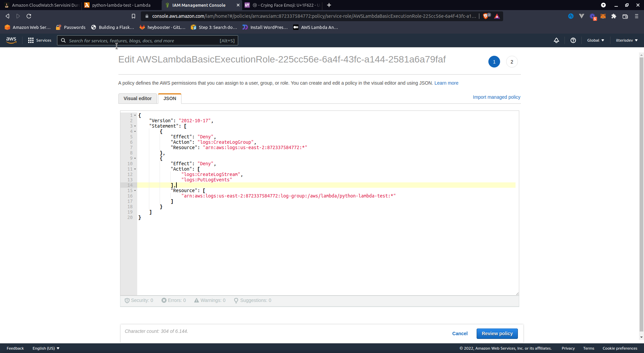Go to step 2 indicator circle
The image size is (644, 353).
(x=512, y=62)
